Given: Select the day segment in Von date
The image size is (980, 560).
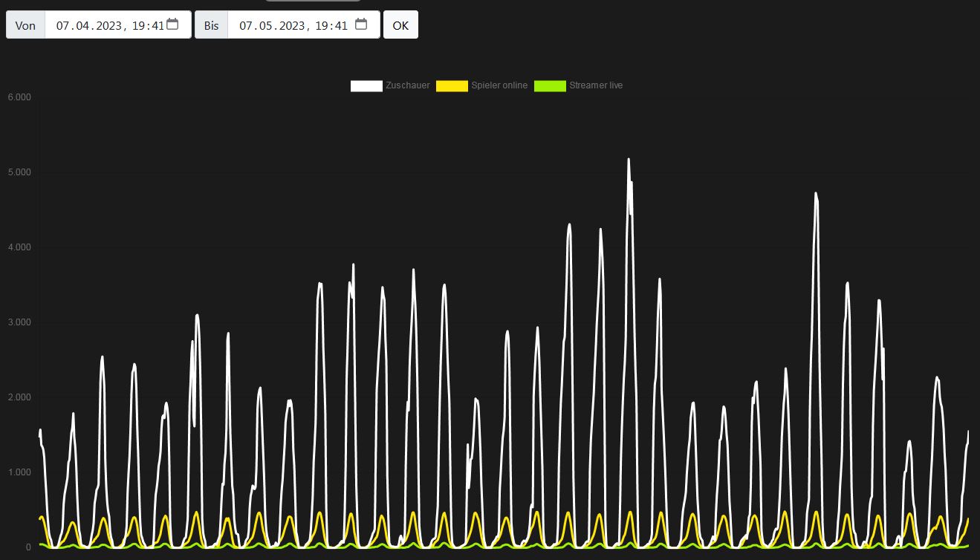Looking at the screenshot, I should [x=63, y=25].
